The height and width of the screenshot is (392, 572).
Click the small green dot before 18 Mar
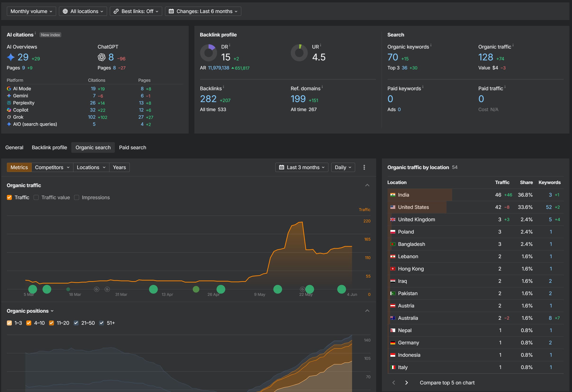coord(68,289)
